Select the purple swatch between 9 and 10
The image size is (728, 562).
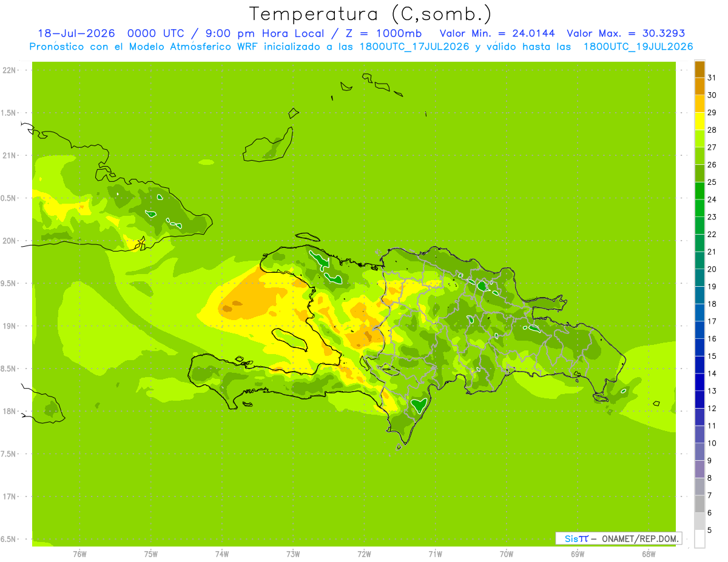[x=699, y=452]
